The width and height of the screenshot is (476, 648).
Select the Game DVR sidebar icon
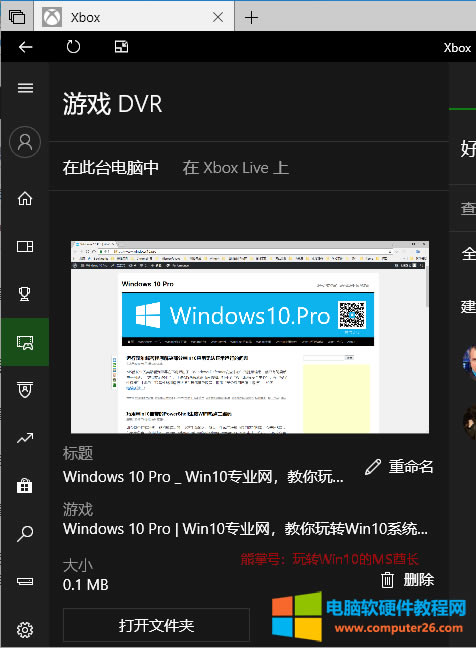pyautogui.click(x=25, y=342)
